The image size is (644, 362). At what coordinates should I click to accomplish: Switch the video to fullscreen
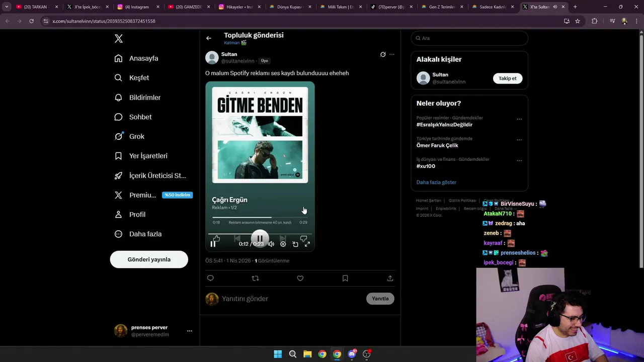tap(307, 244)
